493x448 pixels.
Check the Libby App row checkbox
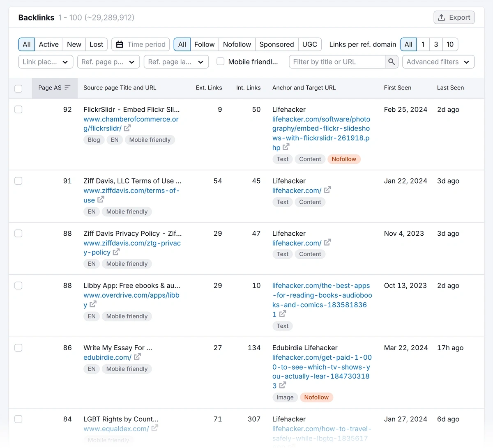(18, 286)
